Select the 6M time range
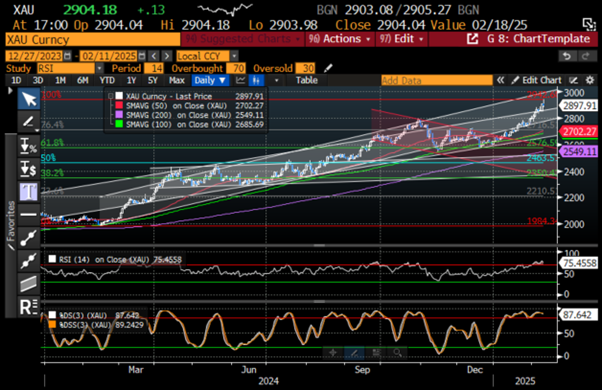602x390 pixels. [83, 80]
